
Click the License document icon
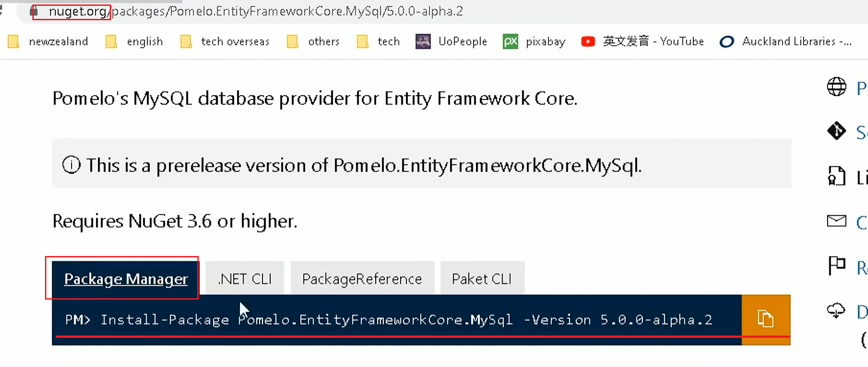click(836, 176)
